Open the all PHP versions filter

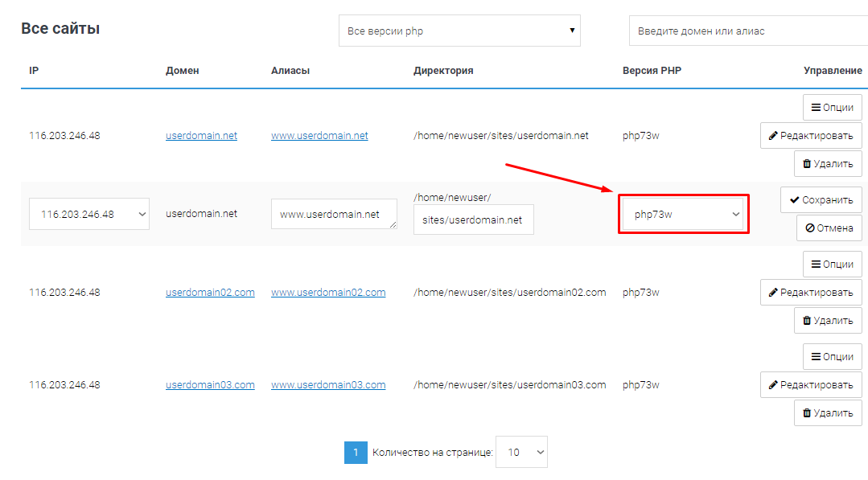(459, 31)
